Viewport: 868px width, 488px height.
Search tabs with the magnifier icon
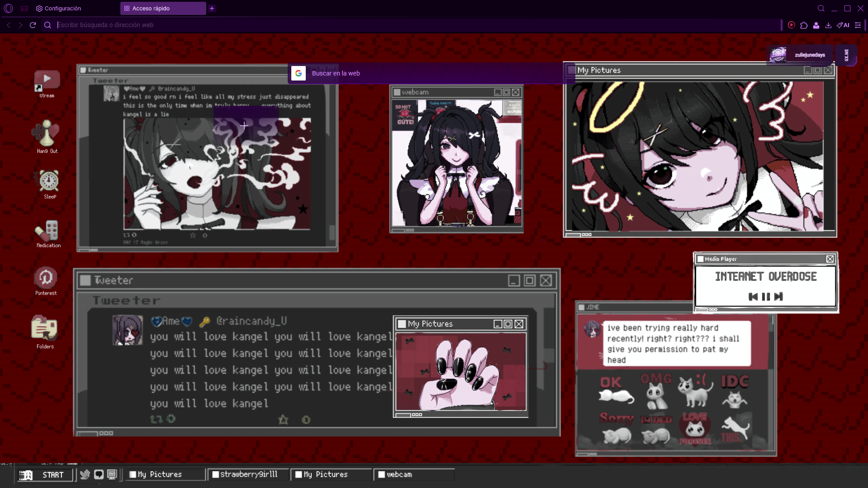pos(821,8)
